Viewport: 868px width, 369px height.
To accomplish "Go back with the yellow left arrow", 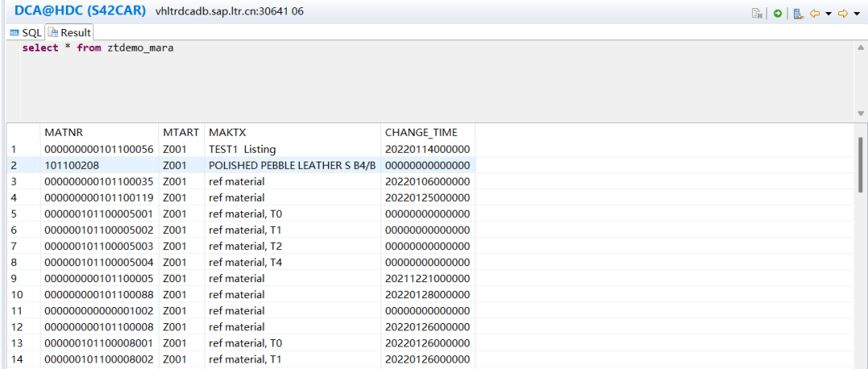I will 814,14.
